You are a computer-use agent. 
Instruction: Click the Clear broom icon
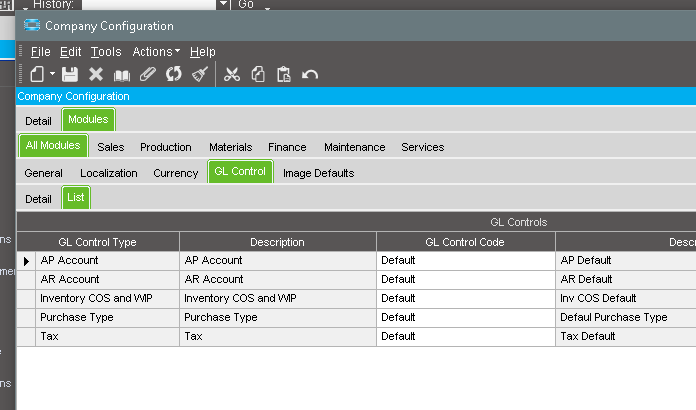(200, 74)
